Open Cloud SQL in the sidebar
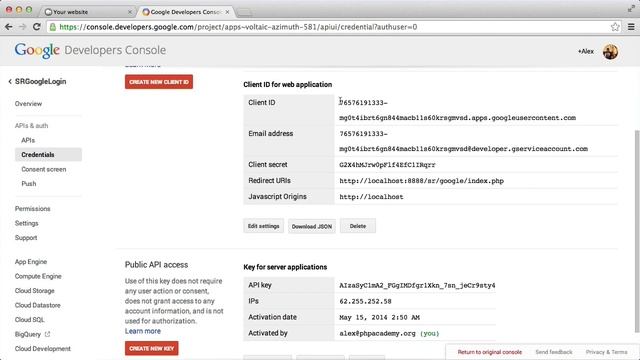This screenshot has height=360, width=640. pyautogui.click(x=29, y=320)
